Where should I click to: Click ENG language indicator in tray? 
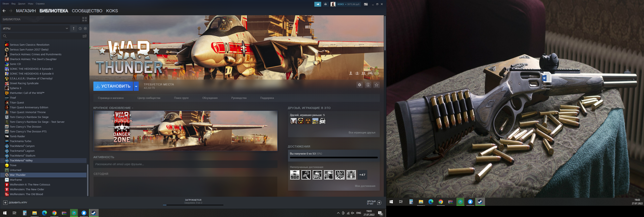tap(358, 213)
